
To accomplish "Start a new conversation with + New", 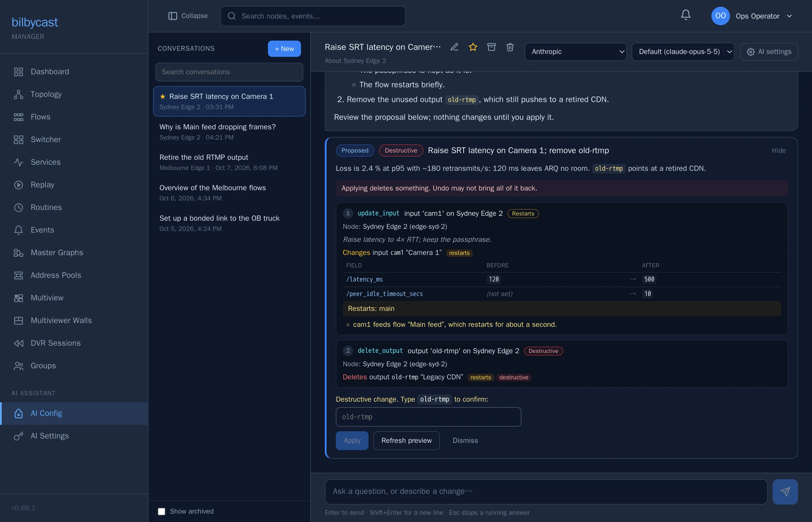I will point(284,49).
